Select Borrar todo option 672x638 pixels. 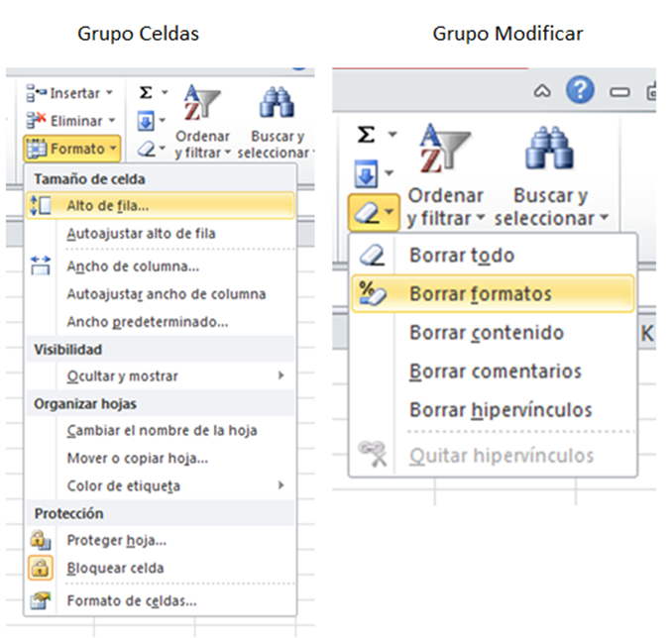coord(461,256)
